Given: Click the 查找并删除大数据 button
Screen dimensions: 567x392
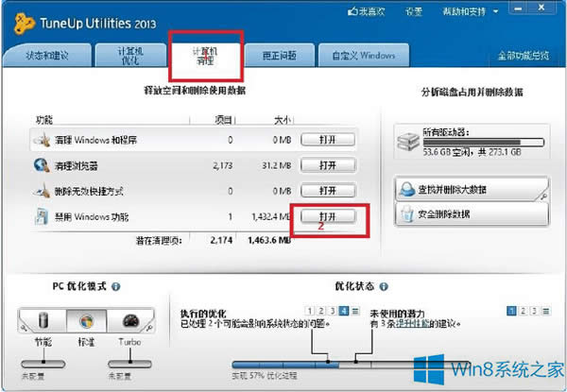Looking at the screenshot, I should click(x=470, y=188).
